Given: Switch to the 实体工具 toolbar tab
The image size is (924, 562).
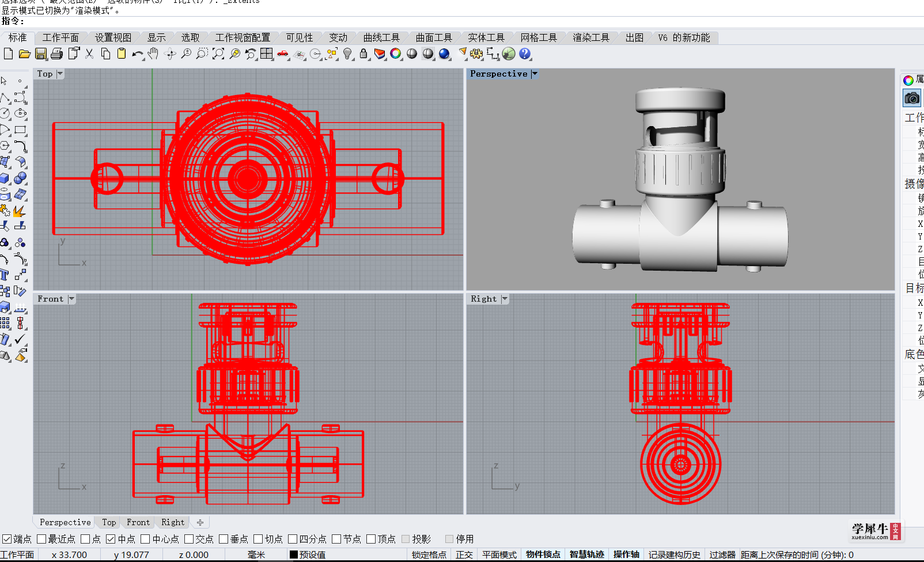Looking at the screenshot, I should [486, 37].
